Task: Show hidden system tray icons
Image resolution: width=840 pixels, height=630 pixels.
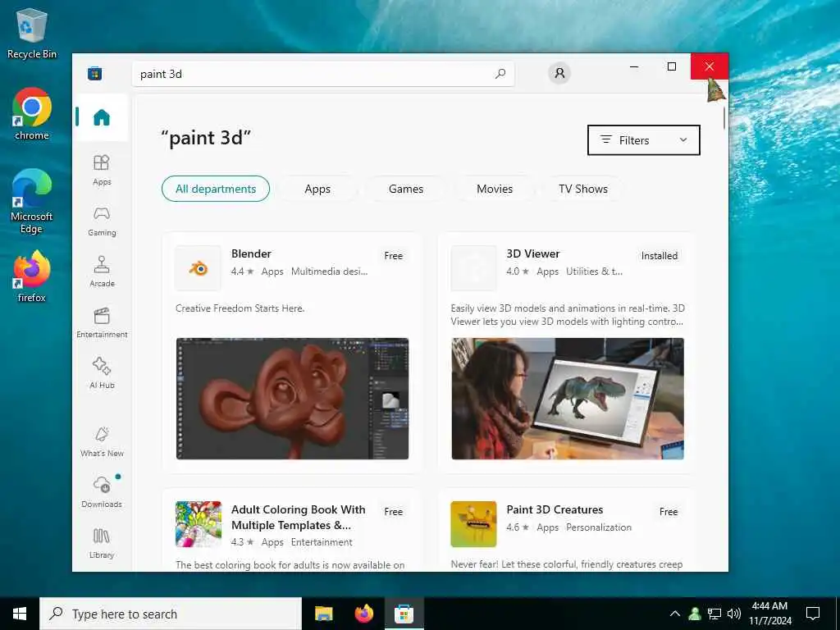Action: pyautogui.click(x=675, y=614)
